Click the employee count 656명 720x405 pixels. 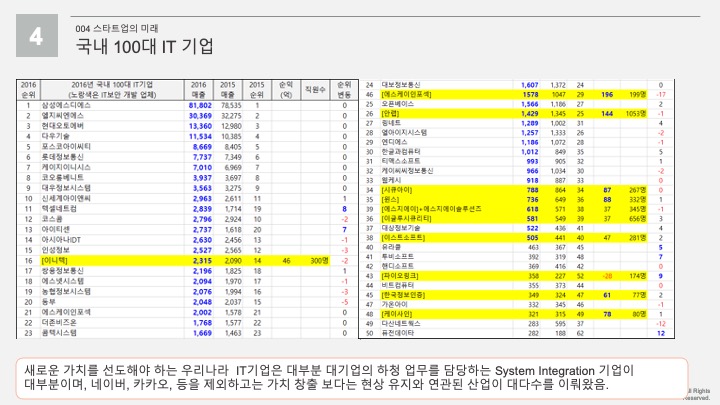click(637, 219)
